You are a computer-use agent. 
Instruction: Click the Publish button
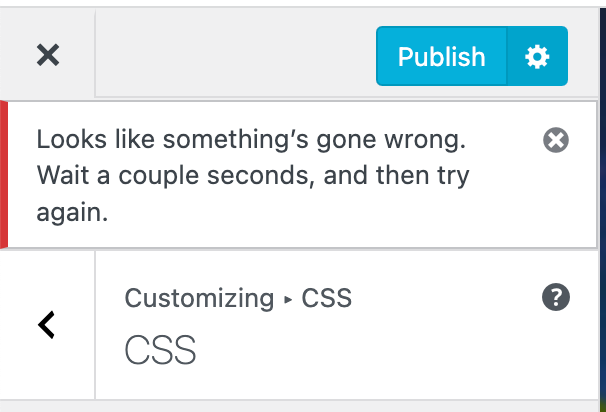click(x=441, y=57)
